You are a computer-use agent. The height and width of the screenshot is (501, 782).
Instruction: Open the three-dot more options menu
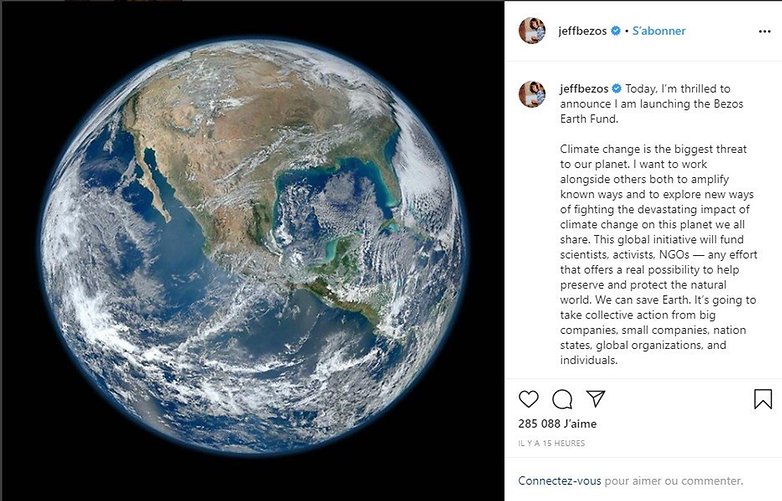(x=765, y=31)
